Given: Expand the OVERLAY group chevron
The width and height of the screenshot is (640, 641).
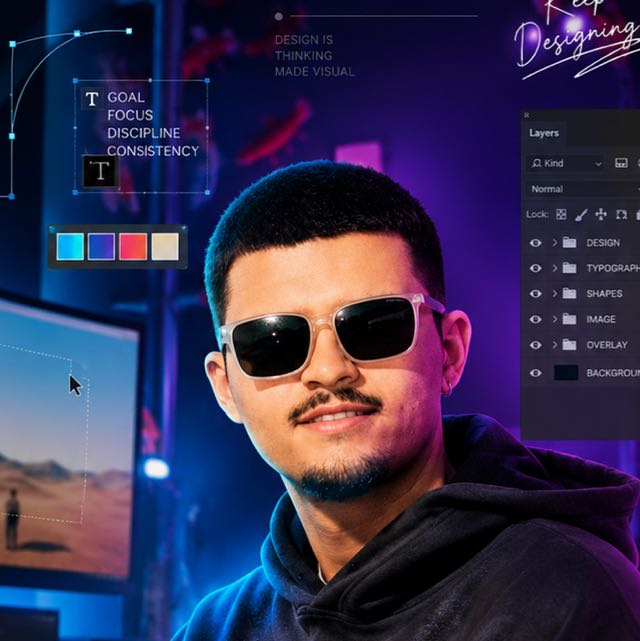Looking at the screenshot, I should tap(555, 345).
